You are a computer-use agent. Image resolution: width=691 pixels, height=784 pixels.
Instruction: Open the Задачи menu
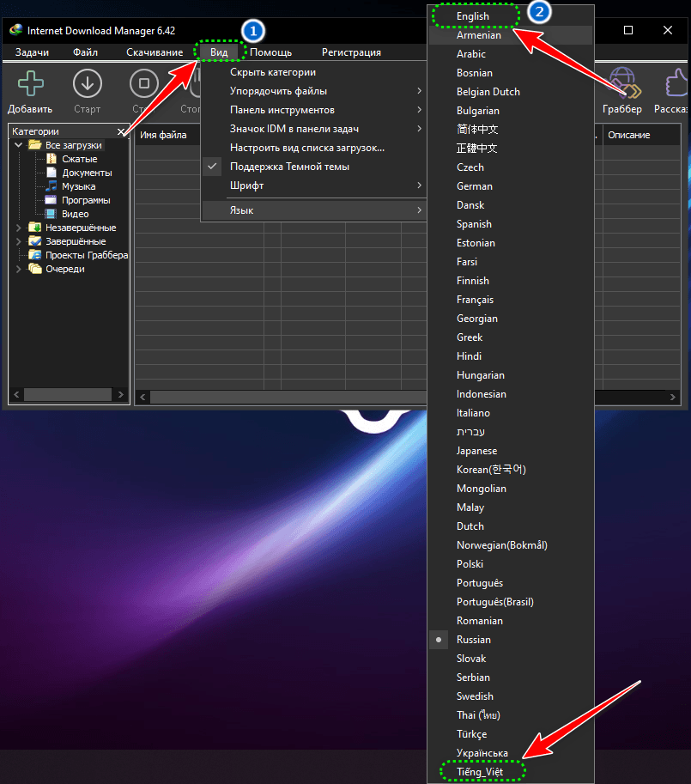(32, 52)
